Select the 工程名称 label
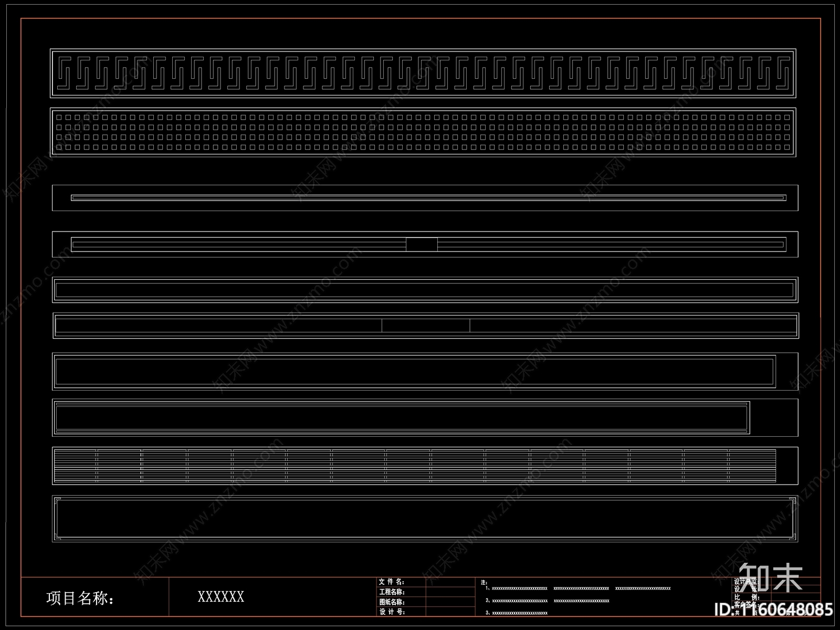The image size is (840, 630). [x=392, y=592]
